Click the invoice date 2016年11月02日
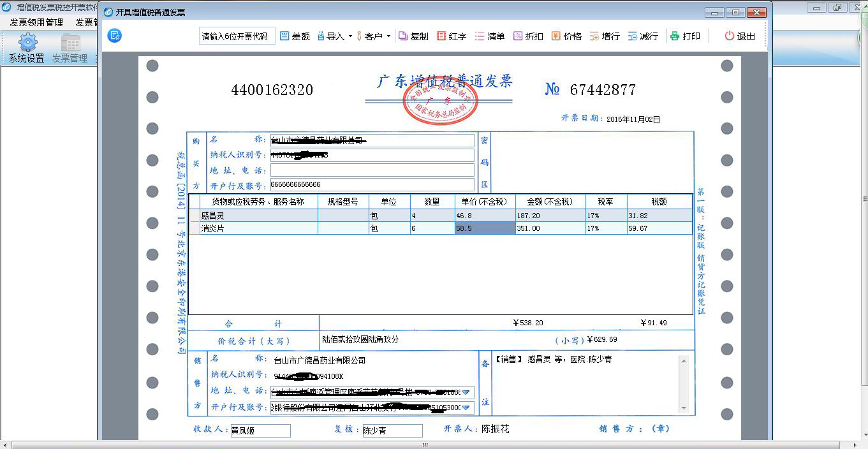This screenshot has height=449, width=868. tap(633, 119)
